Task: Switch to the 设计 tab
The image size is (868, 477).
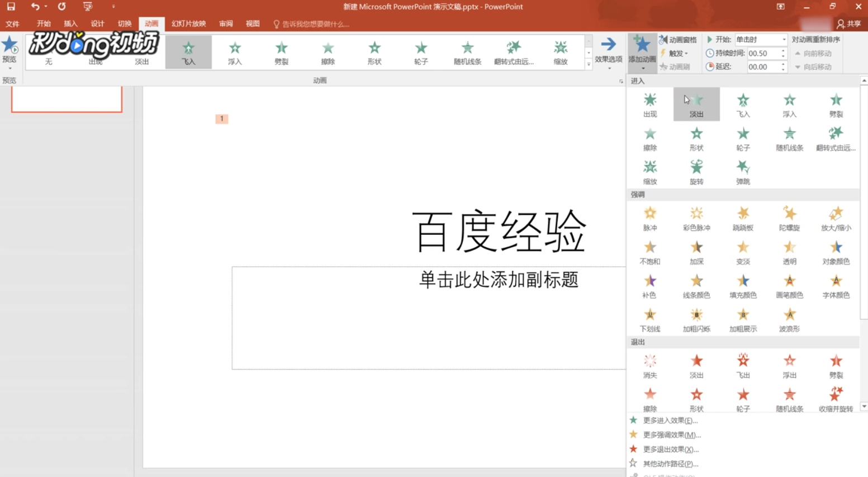Action: coord(97,24)
